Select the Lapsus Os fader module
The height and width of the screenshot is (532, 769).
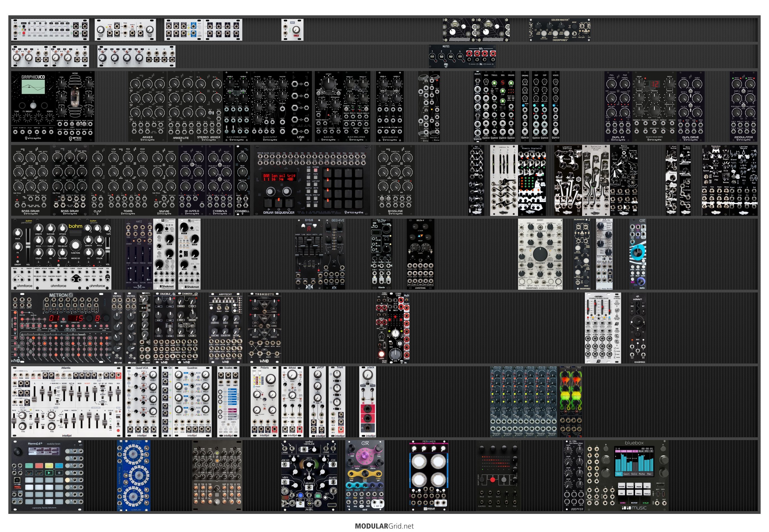tap(504, 180)
